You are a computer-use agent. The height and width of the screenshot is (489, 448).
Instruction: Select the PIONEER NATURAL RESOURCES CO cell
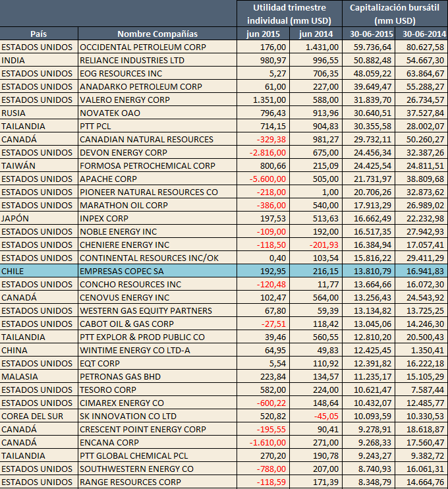157,192
